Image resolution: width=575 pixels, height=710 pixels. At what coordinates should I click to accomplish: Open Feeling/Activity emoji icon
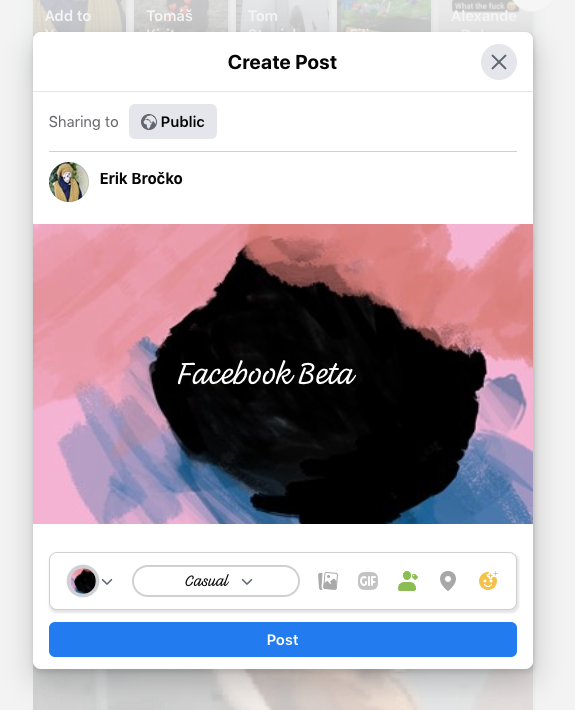click(x=488, y=581)
